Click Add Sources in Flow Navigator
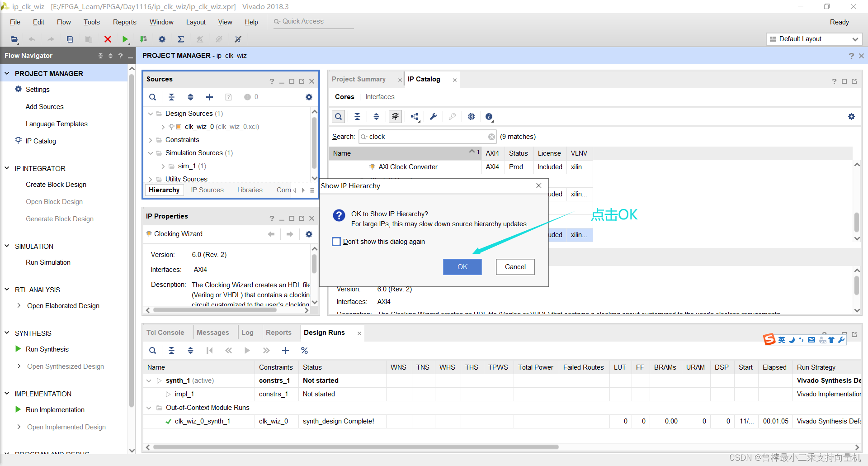The height and width of the screenshot is (466, 868). click(x=44, y=107)
